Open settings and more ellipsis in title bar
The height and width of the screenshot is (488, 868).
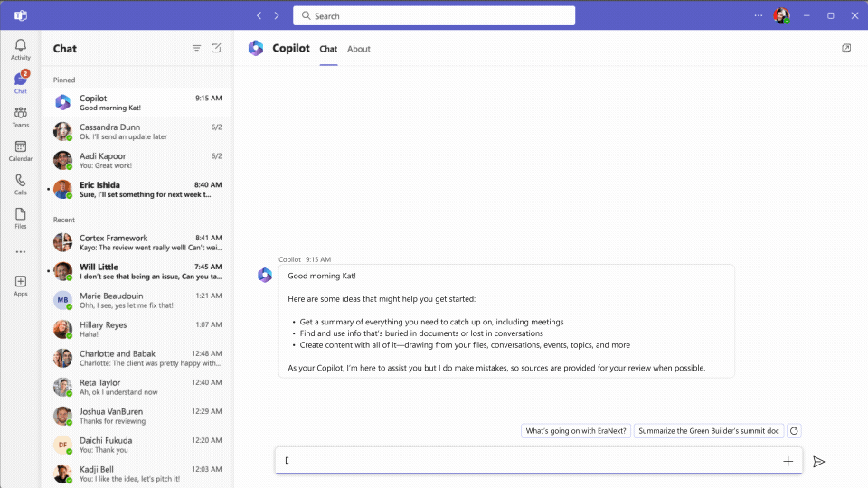(x=759, y=15)
